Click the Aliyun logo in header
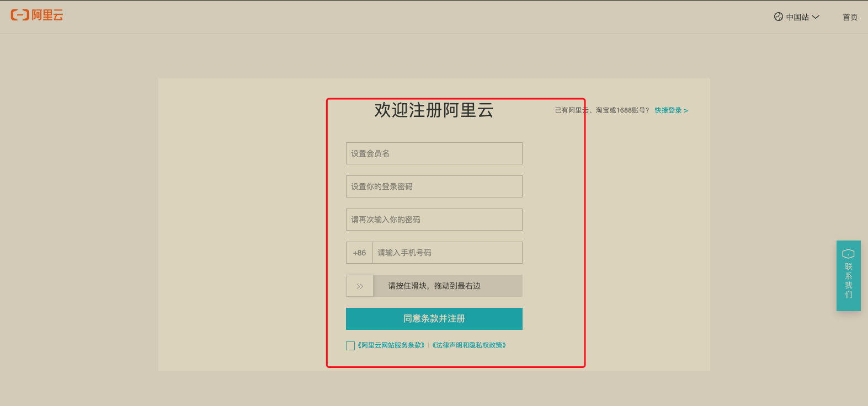 [x=37, y=15]
